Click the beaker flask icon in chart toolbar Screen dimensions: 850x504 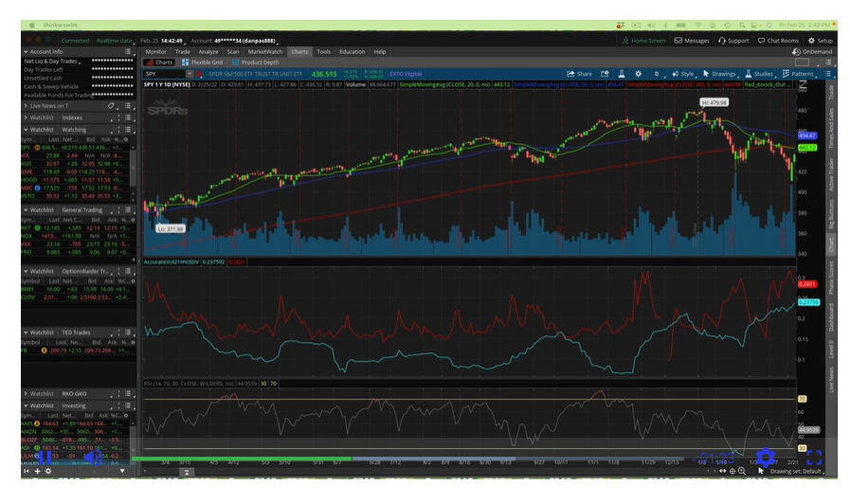click(622, 74)
